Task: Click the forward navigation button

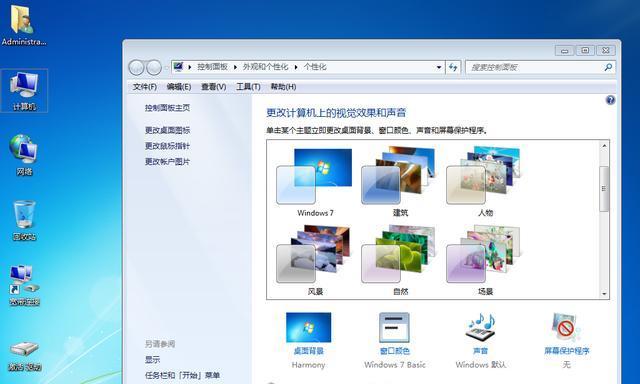Action: tap(154, 67)
